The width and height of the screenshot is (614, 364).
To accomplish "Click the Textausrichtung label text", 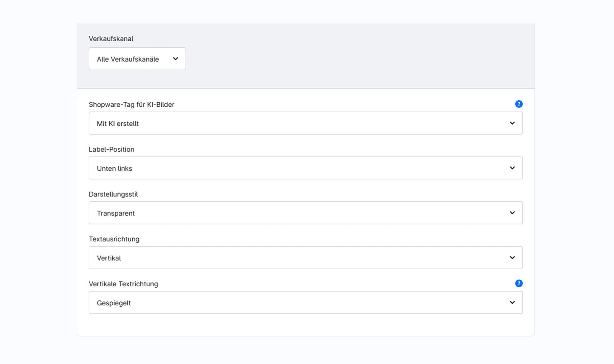I will [x=114, y=239].
